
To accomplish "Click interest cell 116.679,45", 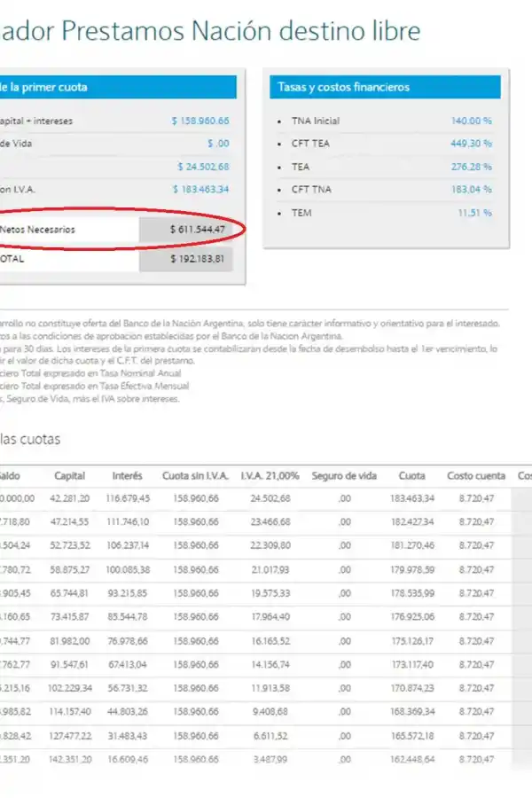I will pyautogui.click(x=128, y=498).
